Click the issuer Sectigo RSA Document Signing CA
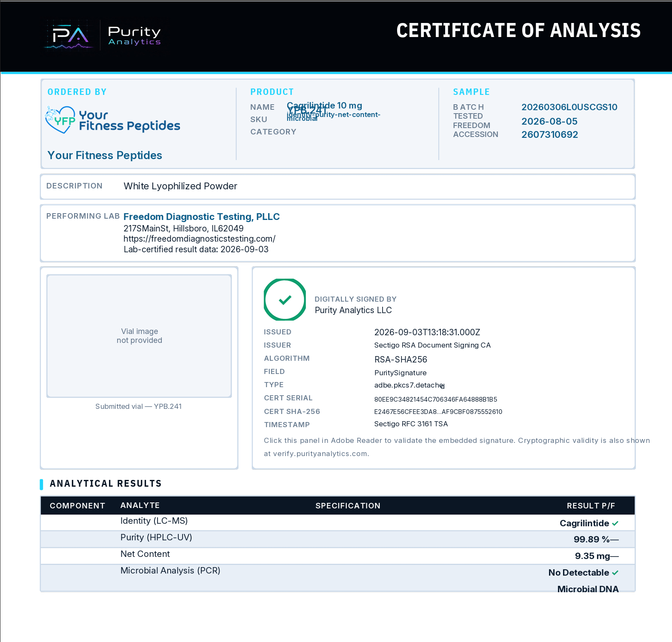This screenshot has height=642, width=672. pos(432,345)
